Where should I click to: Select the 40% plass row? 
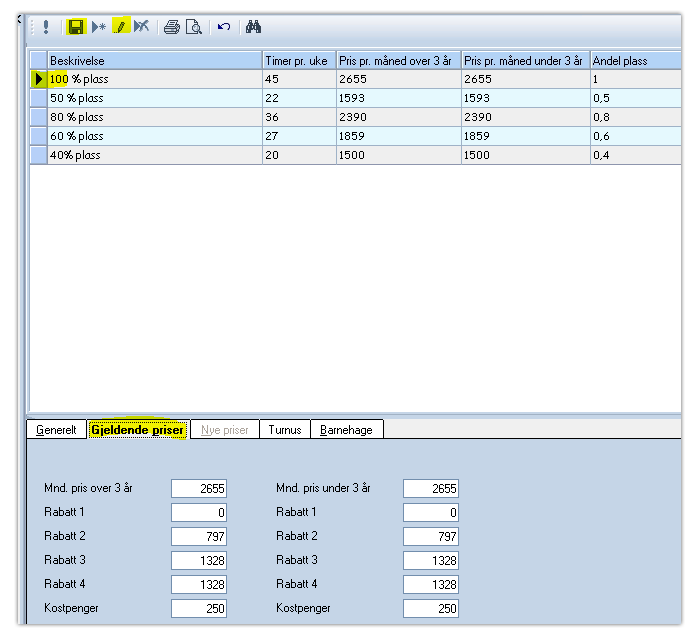(x=355, y=155)
